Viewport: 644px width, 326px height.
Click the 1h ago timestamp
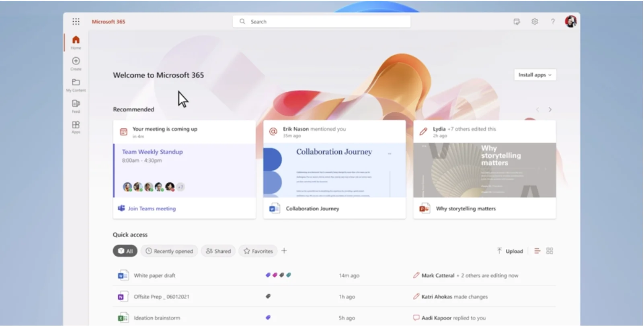(347, 297)
